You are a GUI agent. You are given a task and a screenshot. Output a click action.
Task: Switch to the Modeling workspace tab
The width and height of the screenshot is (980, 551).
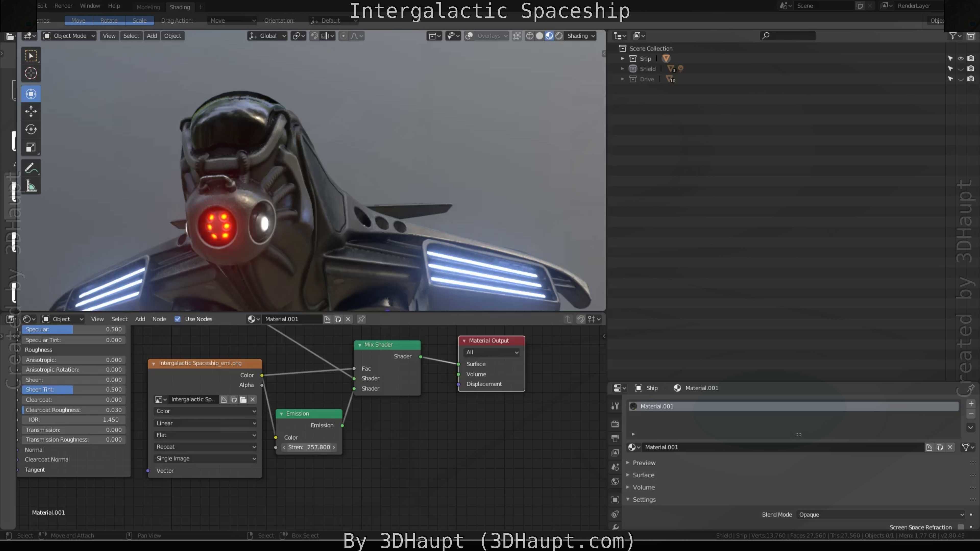click(148, 7)
